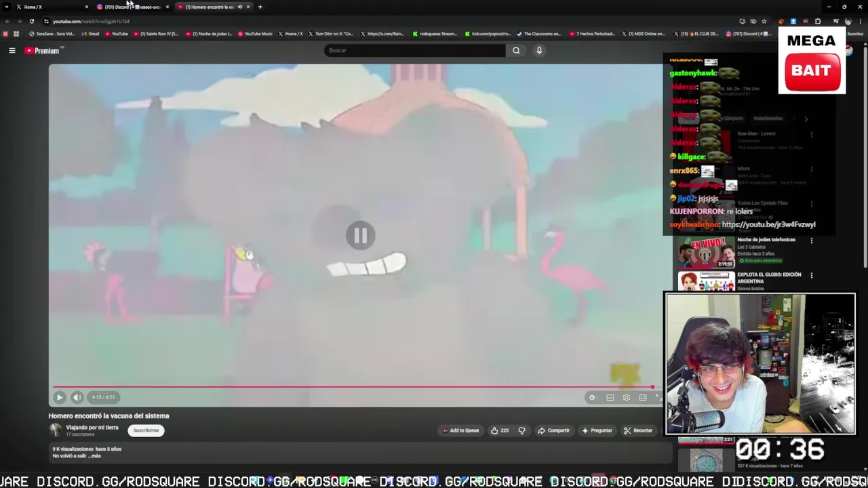Open Viajando por mi tierra channel avatar

pyautogui.click(x=55, y=430)
